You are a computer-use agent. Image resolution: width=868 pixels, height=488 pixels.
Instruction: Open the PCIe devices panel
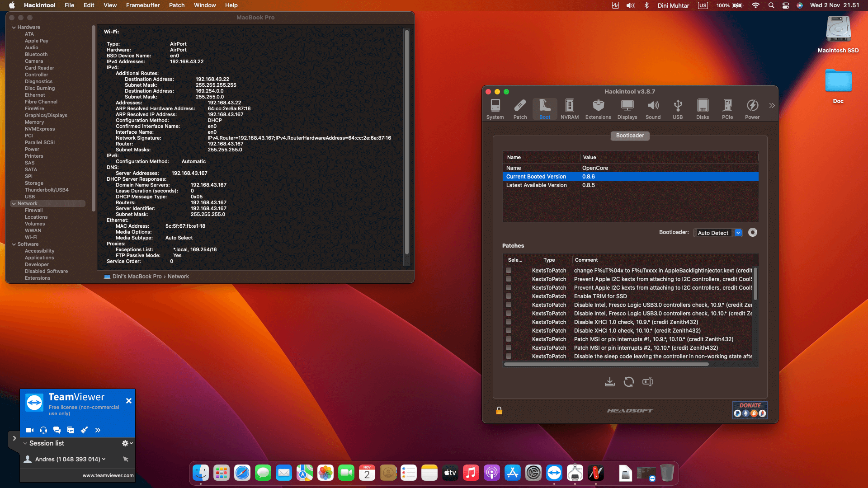[x=727, y=108]
